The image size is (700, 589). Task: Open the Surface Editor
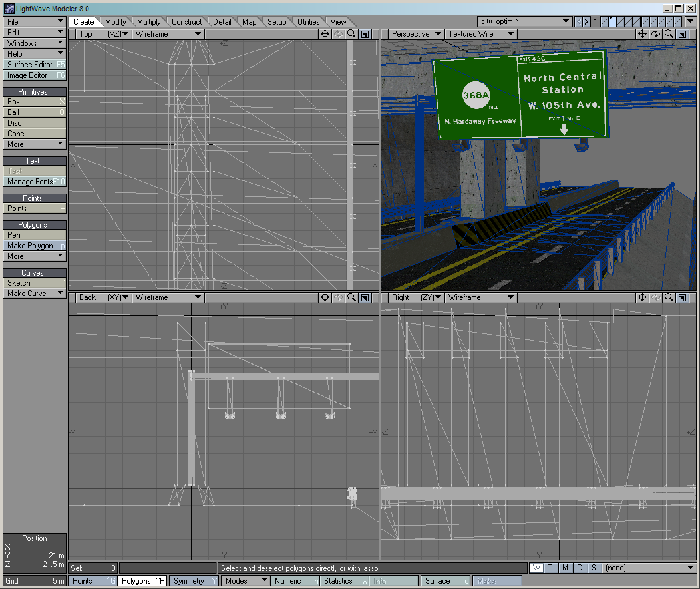pos(35,65)
